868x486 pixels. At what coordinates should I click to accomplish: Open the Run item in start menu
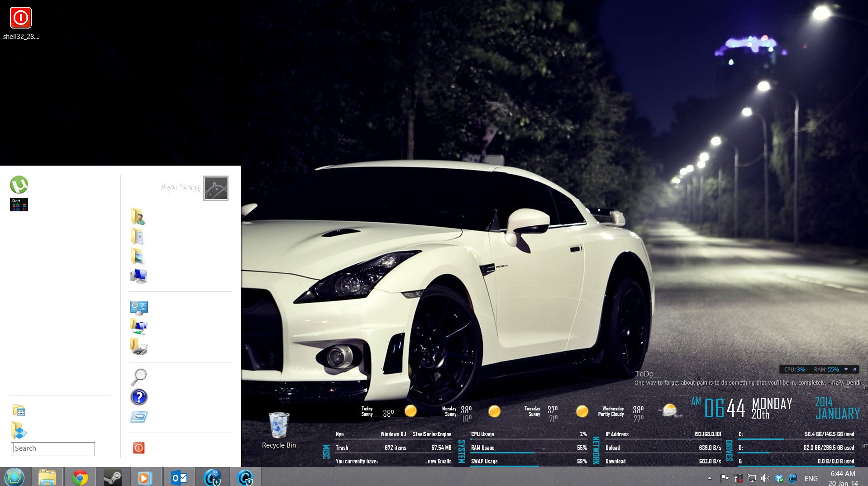139,417
